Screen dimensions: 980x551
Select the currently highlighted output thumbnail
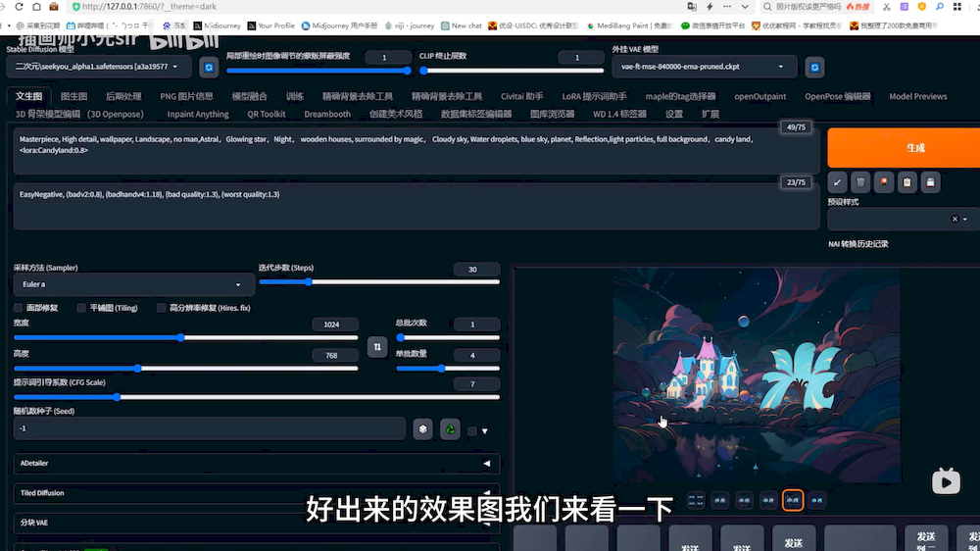pyautogui.click(x=793, y=500)
